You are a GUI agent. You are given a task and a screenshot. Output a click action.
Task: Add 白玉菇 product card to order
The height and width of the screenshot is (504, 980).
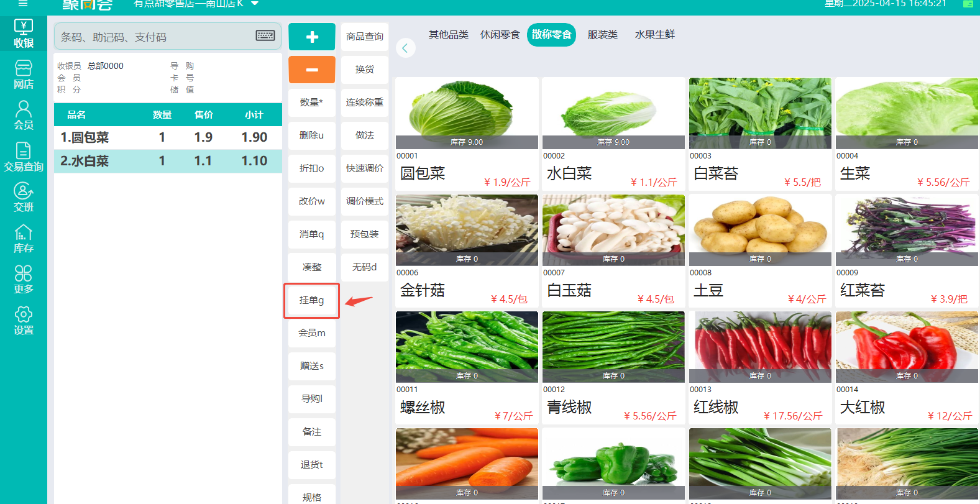click(613, 250)
